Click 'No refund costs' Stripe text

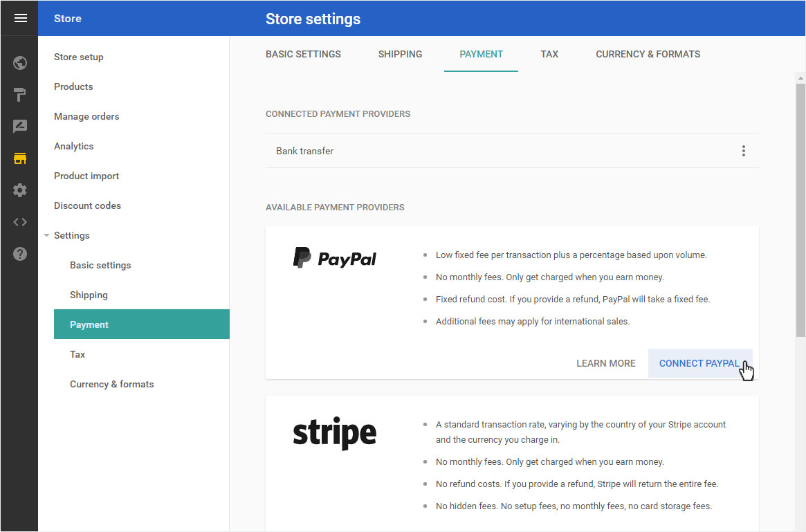577,484
